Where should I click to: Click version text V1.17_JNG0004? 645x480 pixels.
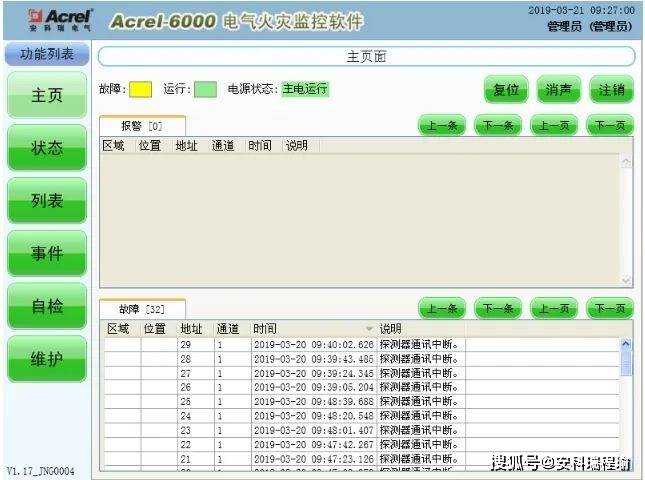(41, 471)
